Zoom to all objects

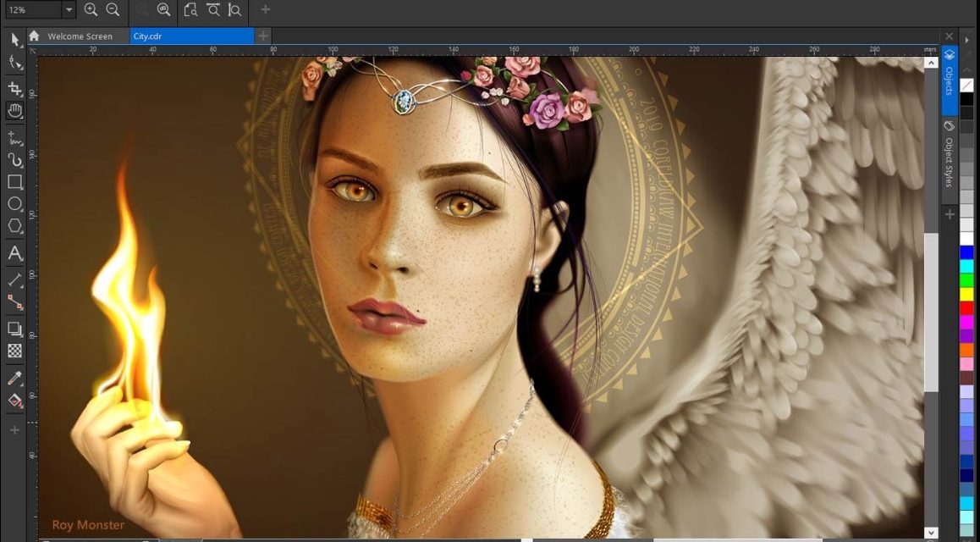(163, 9)
